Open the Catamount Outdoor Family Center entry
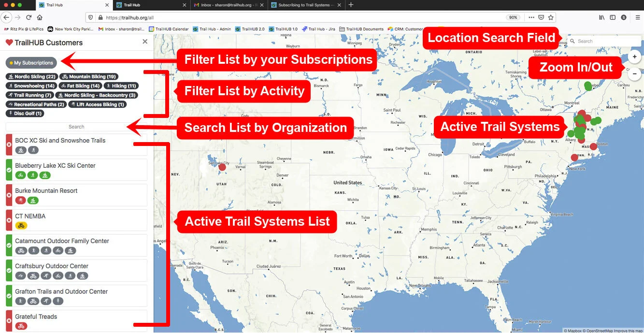Image resolution: width=644 pixels, height=333 pixels. click(76, 245)
